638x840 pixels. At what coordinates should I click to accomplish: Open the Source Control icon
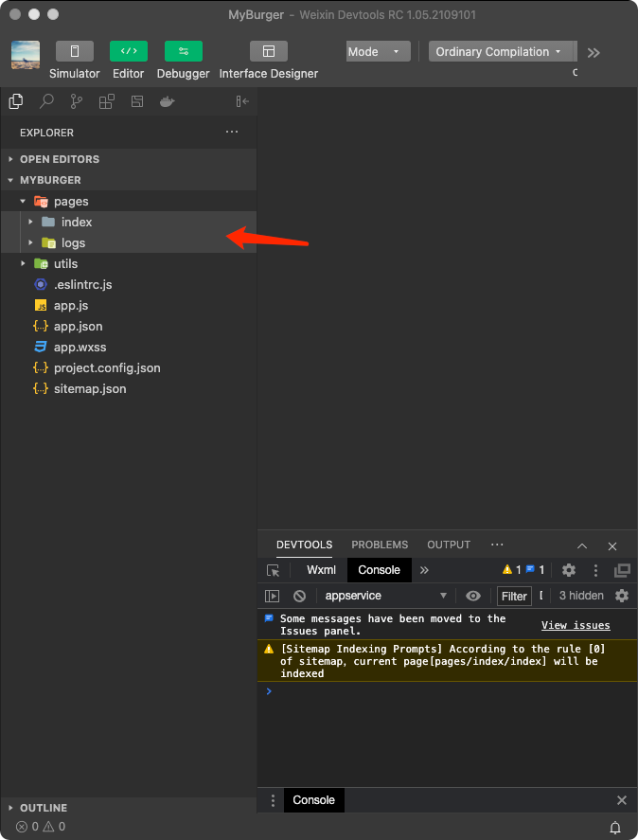77,101
